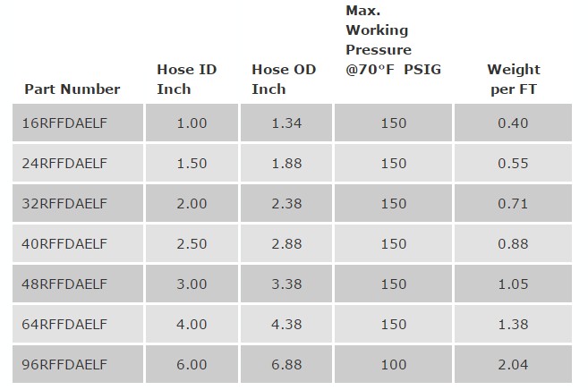Select the 1.34 hose OD cell

286,123
